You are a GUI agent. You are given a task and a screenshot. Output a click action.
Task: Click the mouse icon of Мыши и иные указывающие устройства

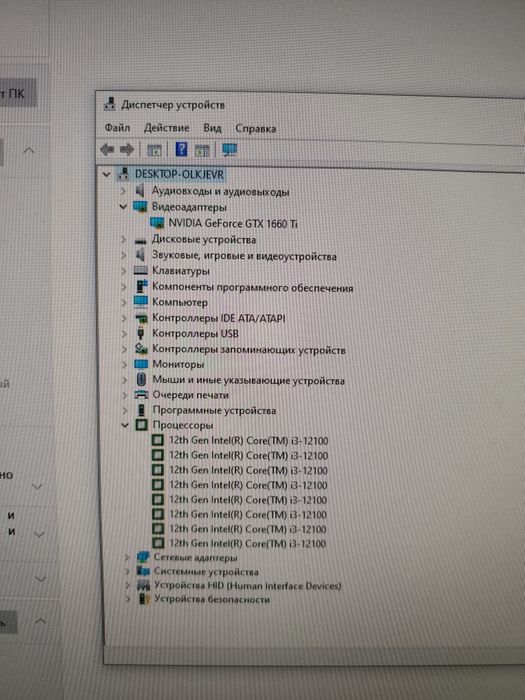[141, 380]
